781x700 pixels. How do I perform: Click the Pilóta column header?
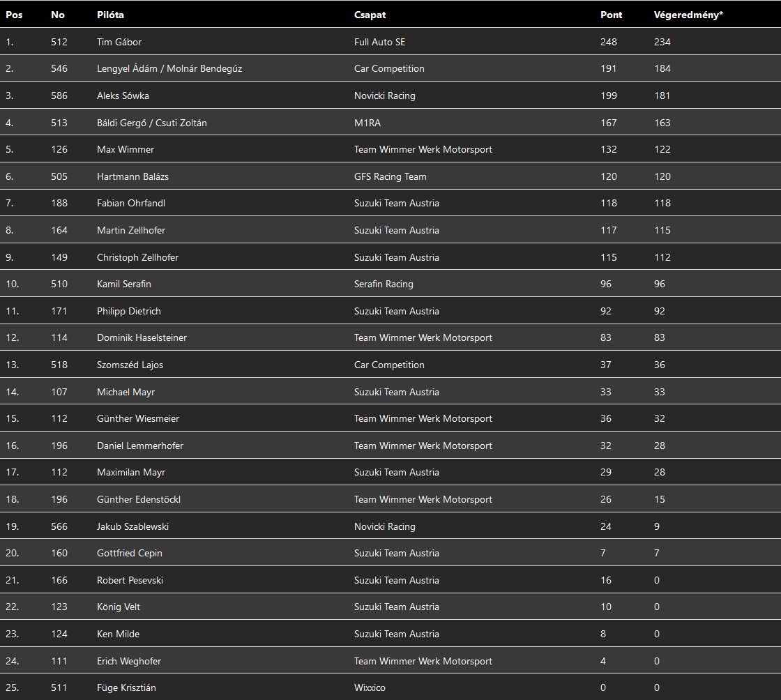(x=110, y=15)
